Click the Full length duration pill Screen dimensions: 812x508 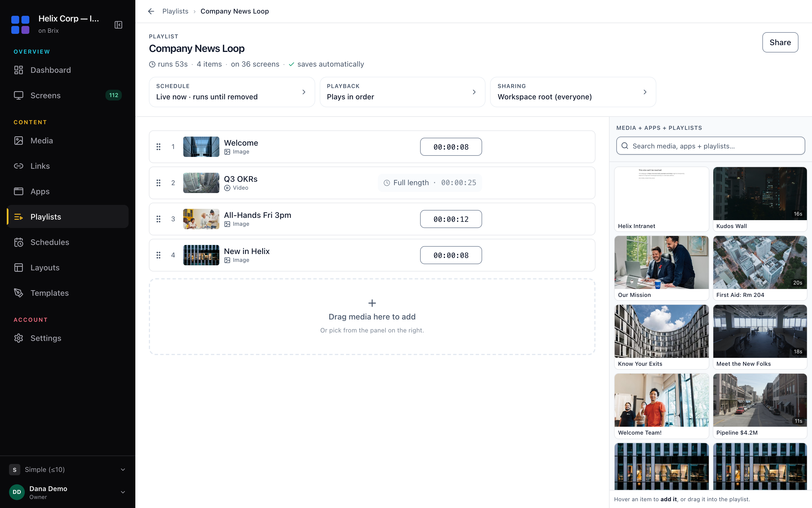pos(430,183)
